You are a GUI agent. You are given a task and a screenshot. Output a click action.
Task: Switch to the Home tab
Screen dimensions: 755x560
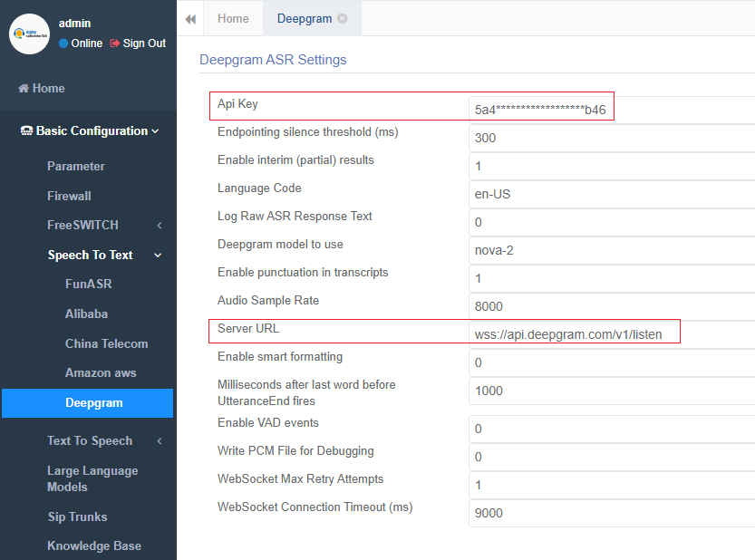tap(233, 19)
